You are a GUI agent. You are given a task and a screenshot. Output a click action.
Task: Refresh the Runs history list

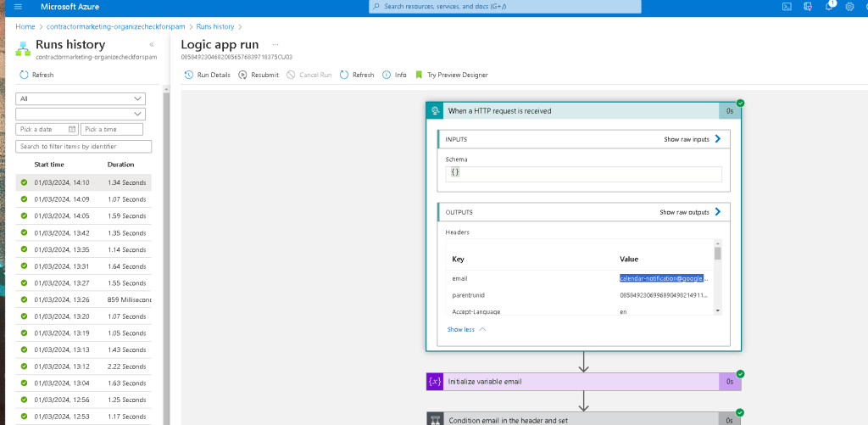pyautogui.click(x=36, y=75)
